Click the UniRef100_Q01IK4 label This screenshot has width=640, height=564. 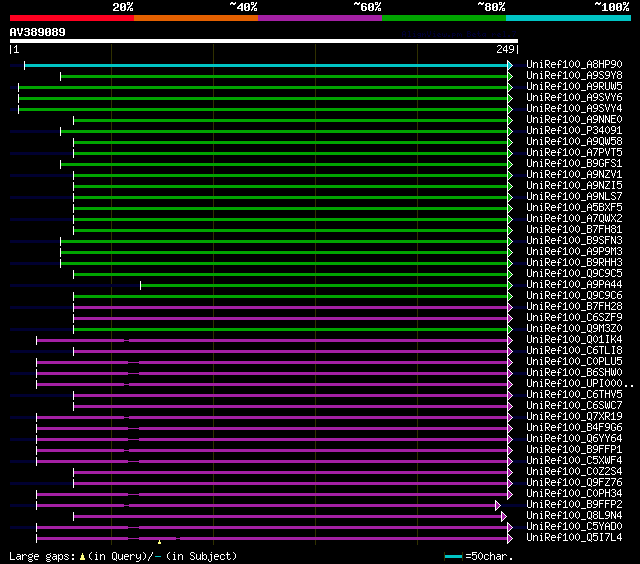tap(574, 340)
